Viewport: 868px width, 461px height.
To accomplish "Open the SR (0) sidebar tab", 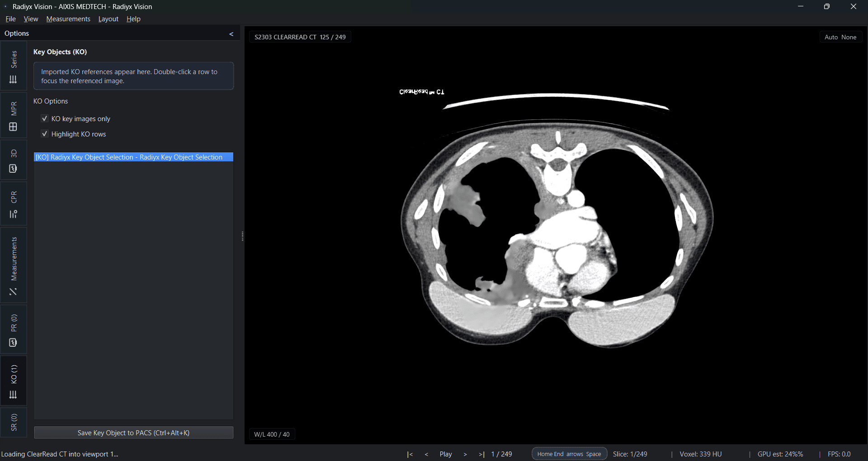I will click(14, 422).
